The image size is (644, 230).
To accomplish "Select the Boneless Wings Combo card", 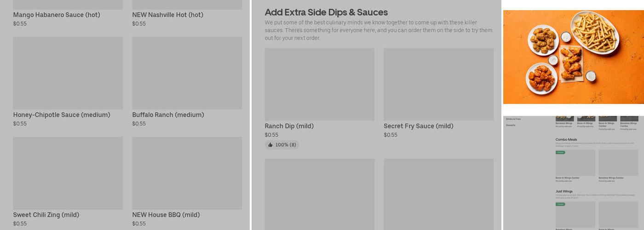I will coord(618,163).
